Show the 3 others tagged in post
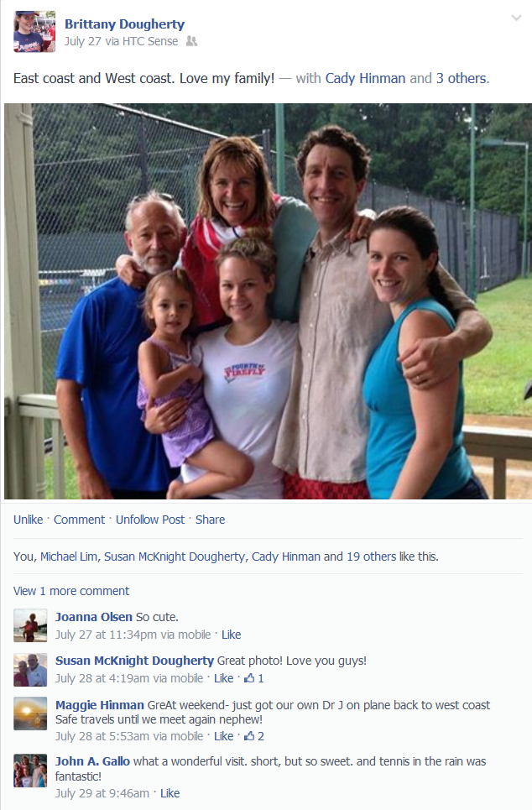532x810 pixels. [462, 79]
